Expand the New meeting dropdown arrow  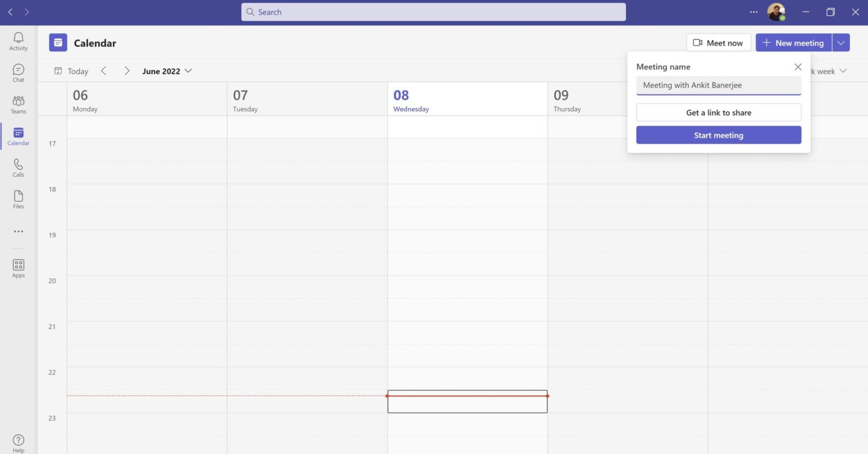pyautogui.click(x=841, y=42)
